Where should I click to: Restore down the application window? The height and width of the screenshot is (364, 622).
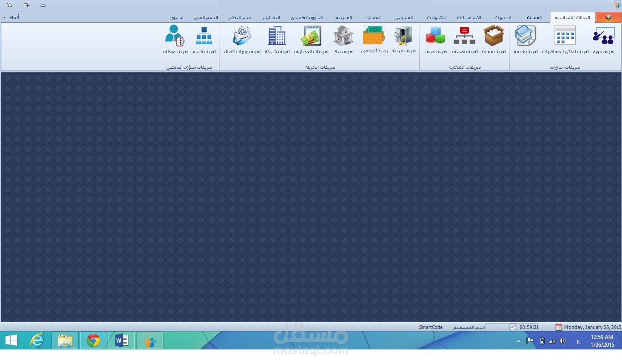[x=26, y=5]
